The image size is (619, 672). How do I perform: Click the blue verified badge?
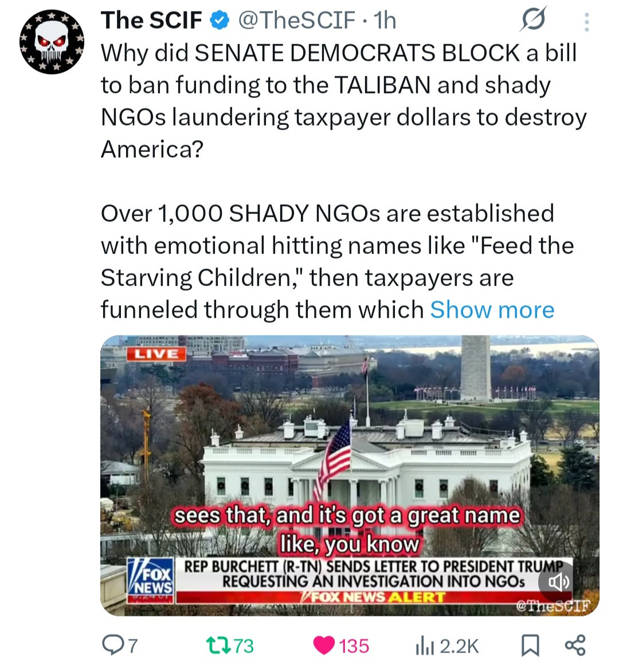click(x=220, y=21)
